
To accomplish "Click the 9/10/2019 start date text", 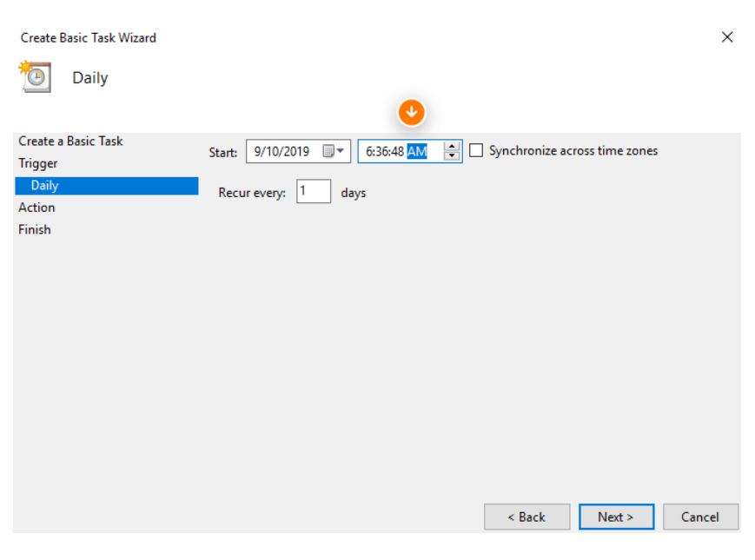I will (282, 151).
